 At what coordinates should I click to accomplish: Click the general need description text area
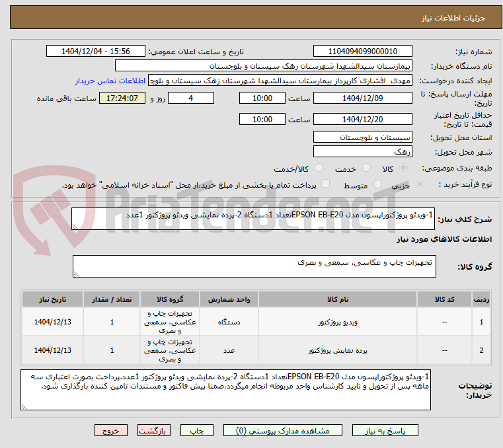tap(253, 219)
